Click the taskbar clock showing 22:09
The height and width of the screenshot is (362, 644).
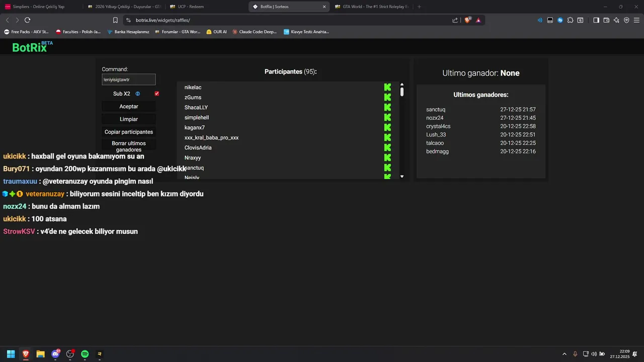(x=620, y=354)
